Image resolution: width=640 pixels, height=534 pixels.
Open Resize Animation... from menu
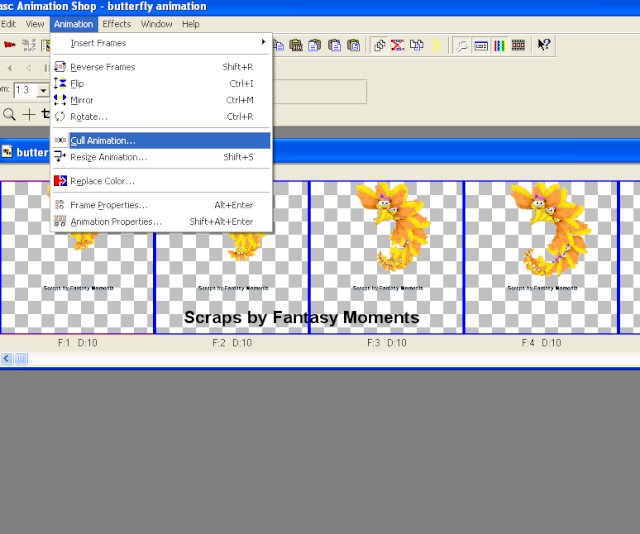tap(162, 157)
